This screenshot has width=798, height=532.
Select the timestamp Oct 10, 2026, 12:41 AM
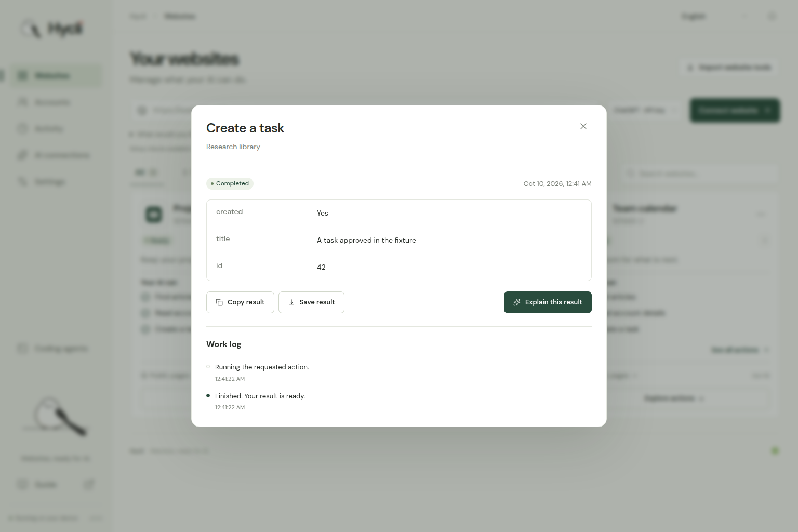(557, 184)
